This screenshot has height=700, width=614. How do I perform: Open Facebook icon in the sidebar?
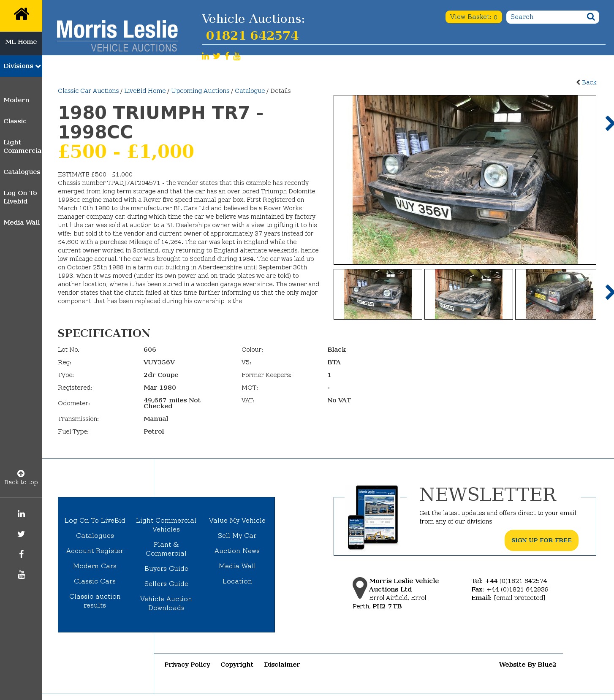tap(21, 554)
